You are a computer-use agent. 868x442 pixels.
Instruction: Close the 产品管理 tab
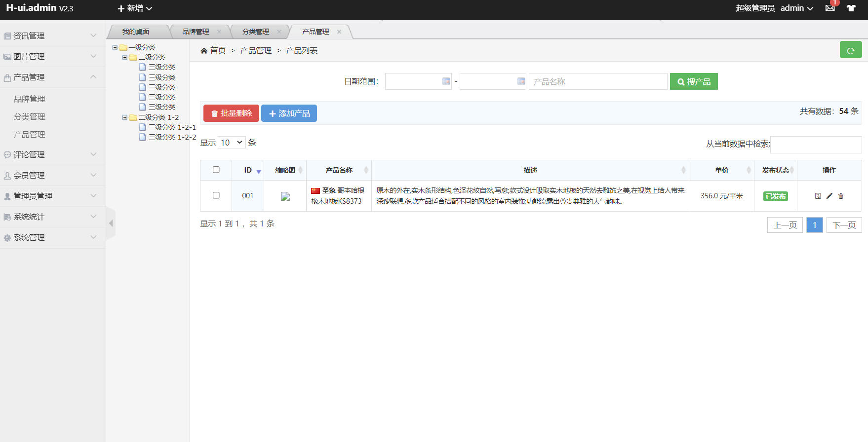pos(339,32)
